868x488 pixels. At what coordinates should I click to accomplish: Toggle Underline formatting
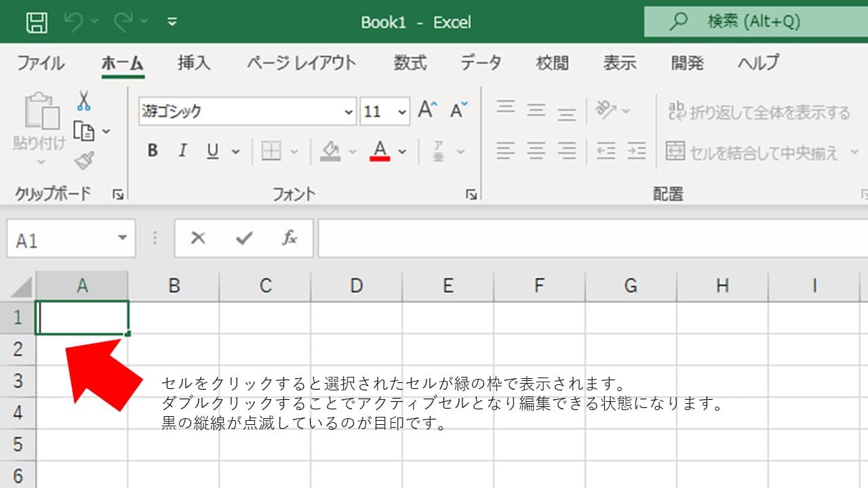click(213, 151)
